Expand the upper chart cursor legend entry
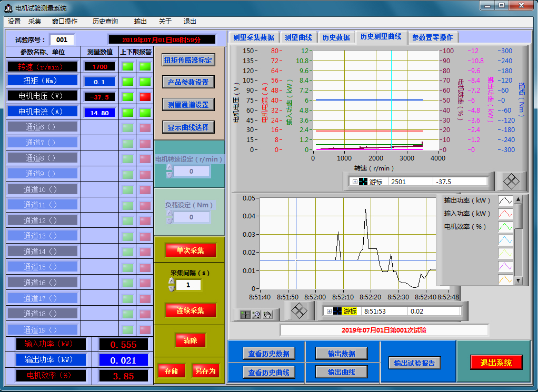538x392 pixels. point(355,182)
